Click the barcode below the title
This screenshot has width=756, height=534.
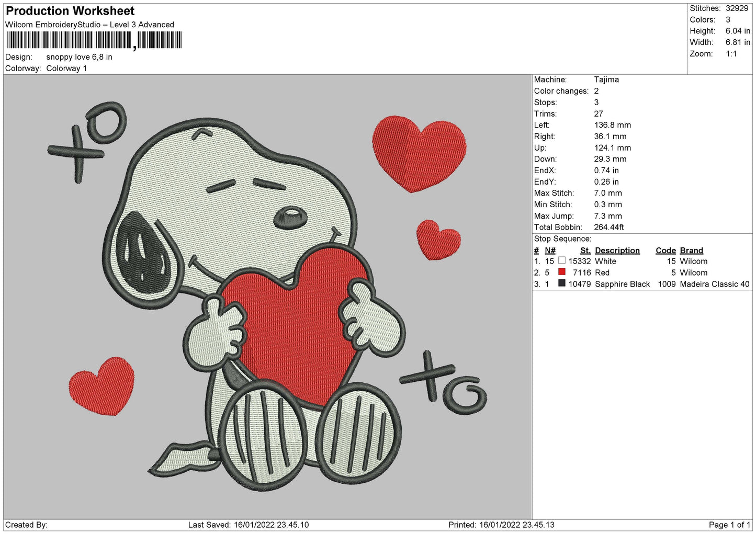click(94, 40)
